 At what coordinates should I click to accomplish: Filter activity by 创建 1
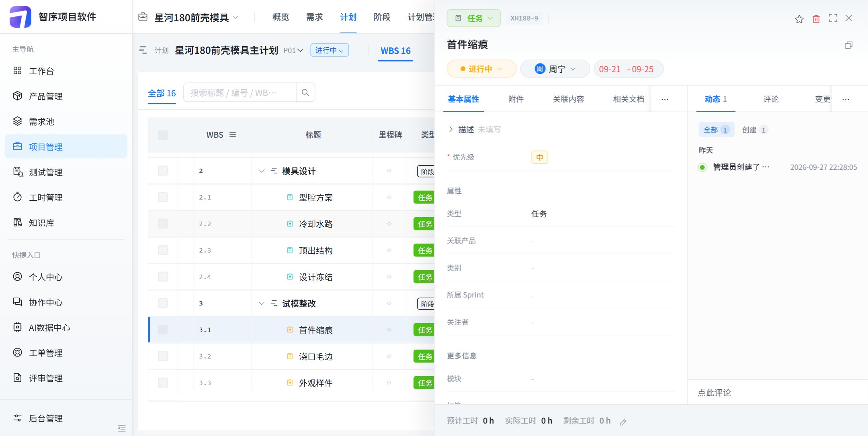point(755,130)
